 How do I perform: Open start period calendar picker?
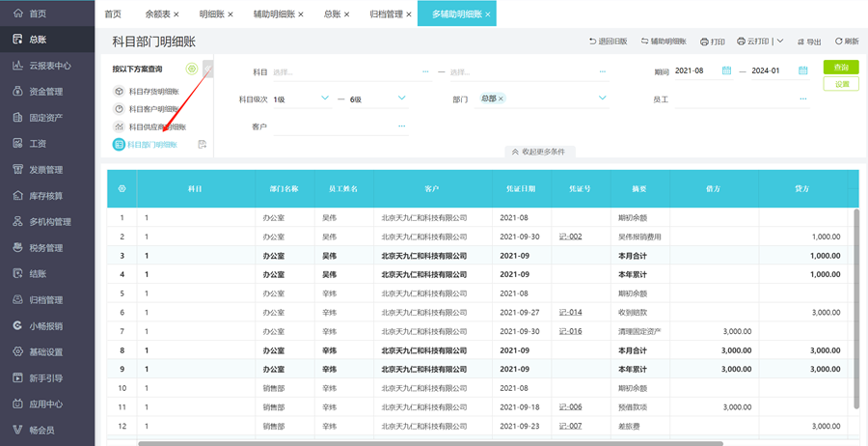coord(726,71)
